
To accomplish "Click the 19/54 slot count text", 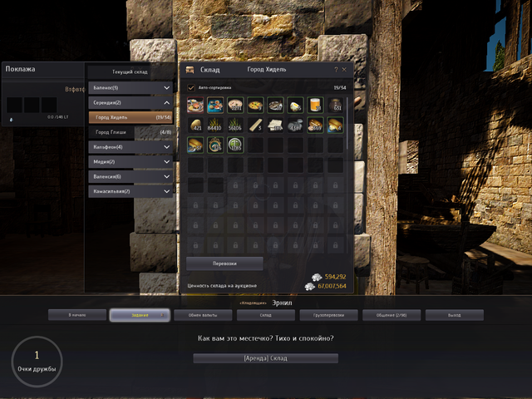I will (x=340, y=88).
